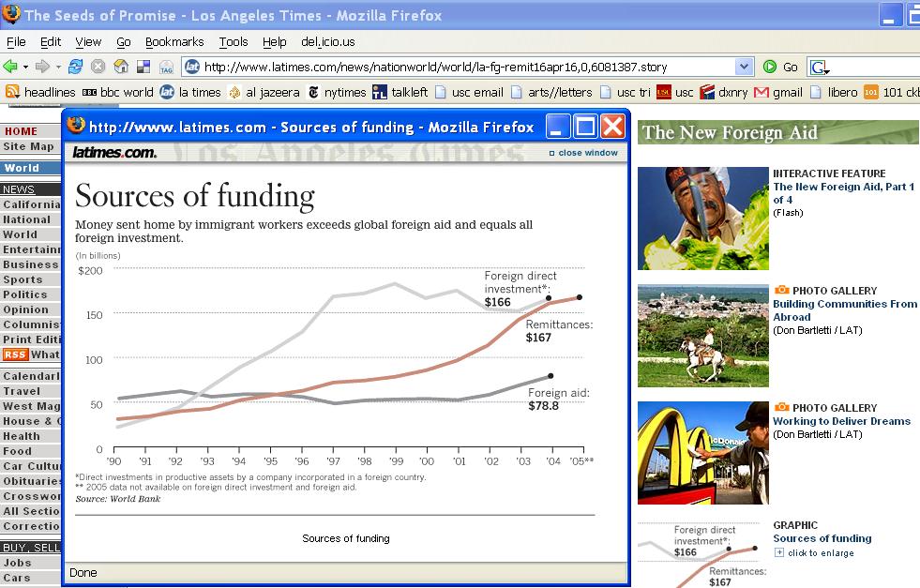Open the la times bookmark
920x588 pixels.
[x=190, y=92]
